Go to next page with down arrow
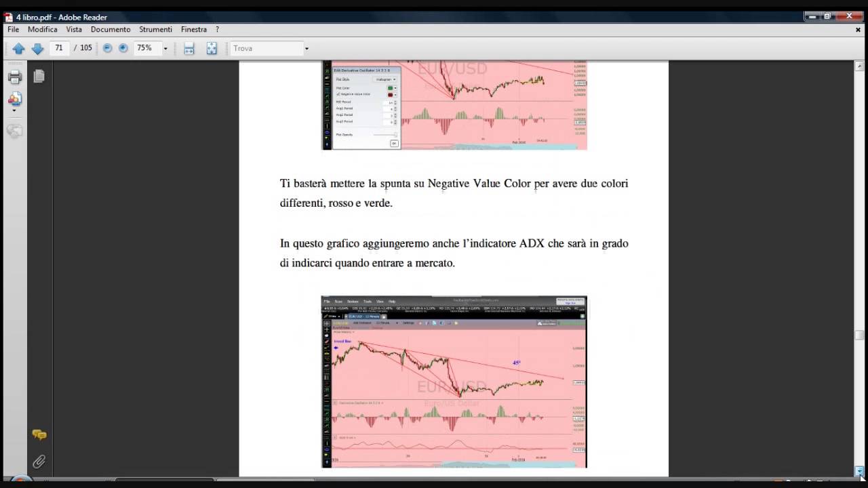This screenshot has width=868, height=488. (x=37, y=48)
